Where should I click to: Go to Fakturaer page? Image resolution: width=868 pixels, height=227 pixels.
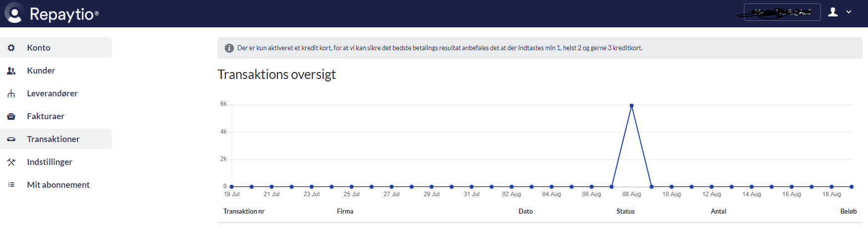(x=46, y=116)
